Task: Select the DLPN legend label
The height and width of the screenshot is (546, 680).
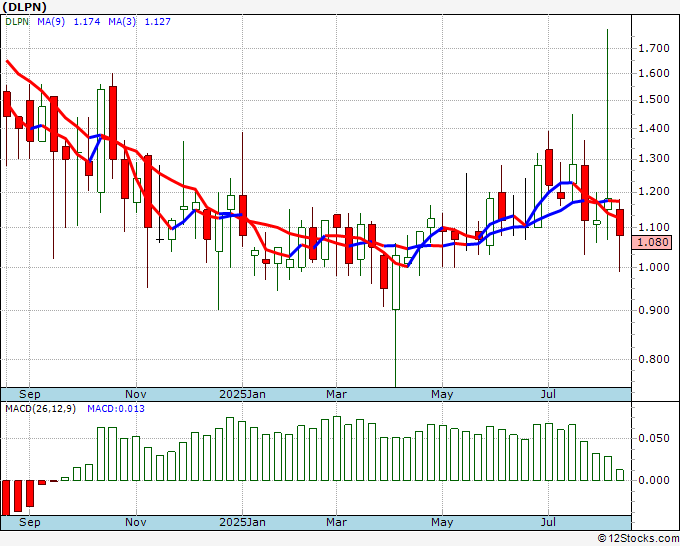Action: click(19, 22)
